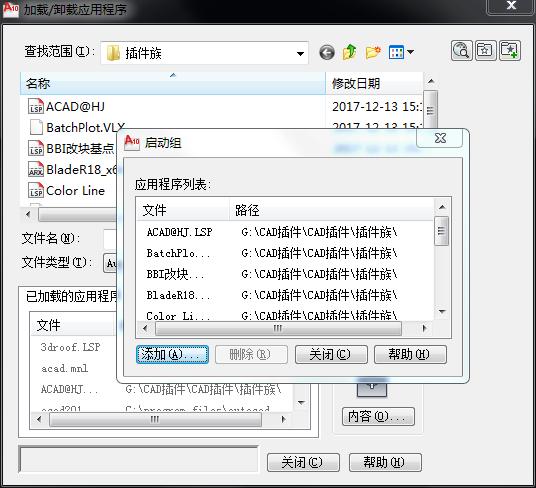Click the startup list scroll-right arrow

(x=425, y=328)
